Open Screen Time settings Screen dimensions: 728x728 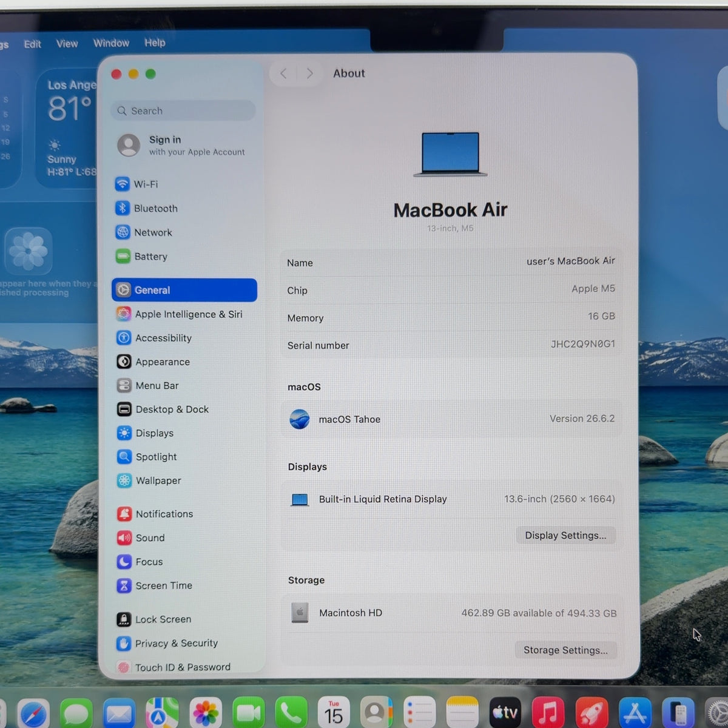point(184,585)
